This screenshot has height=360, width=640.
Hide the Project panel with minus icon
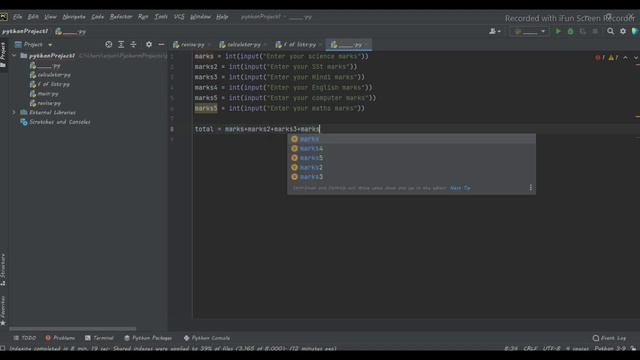tap(161, 44)
